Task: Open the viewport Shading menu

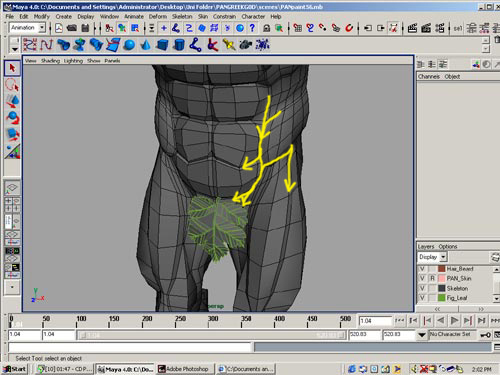Action: point(50,61)
